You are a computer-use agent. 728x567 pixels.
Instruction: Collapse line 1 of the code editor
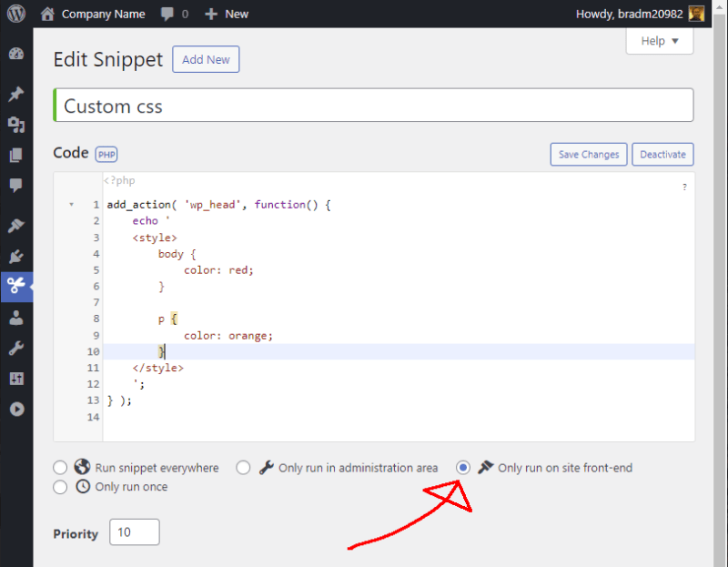(72, 204)
